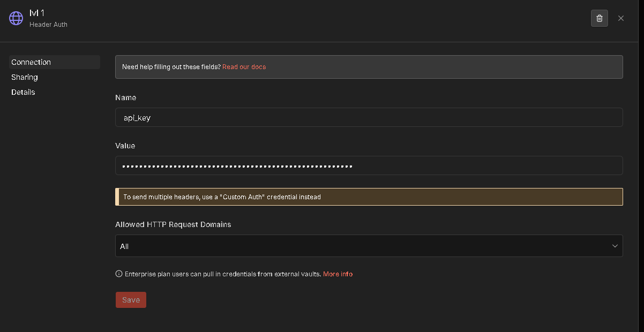Open the "Read our docs" link

click(x=244, y=67)
